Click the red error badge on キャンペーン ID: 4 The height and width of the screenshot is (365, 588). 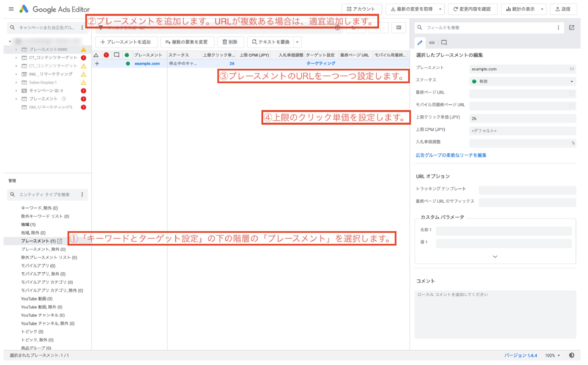(84, 90)
